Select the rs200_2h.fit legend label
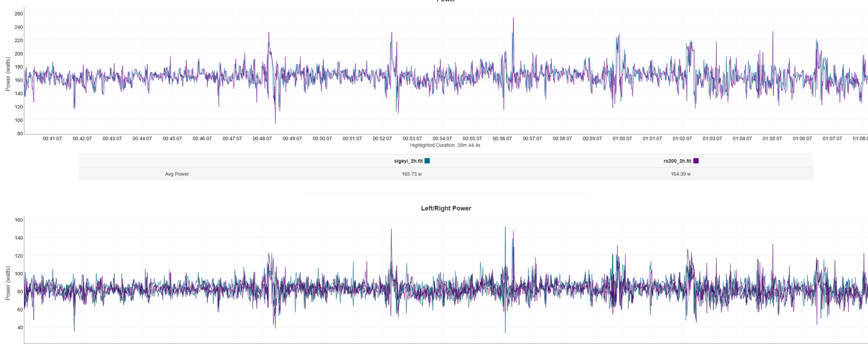868x344 pixels. (x=677, y=161)
